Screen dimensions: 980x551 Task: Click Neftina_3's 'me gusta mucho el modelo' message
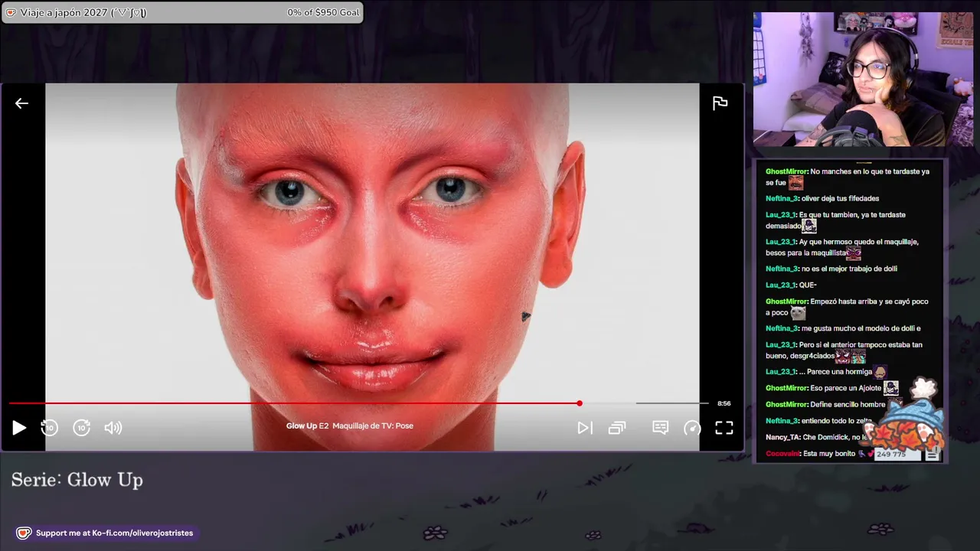click(x=843, y=328)
